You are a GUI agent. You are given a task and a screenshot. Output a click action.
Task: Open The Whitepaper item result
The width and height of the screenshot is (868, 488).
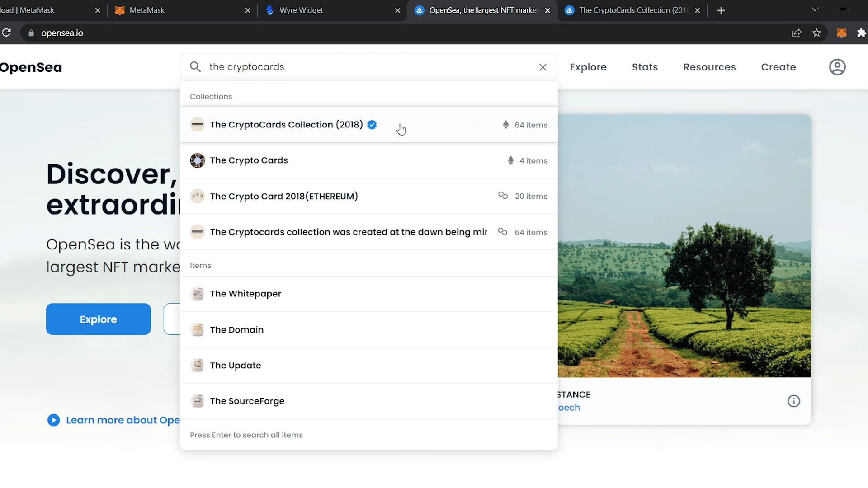[368, 294]
